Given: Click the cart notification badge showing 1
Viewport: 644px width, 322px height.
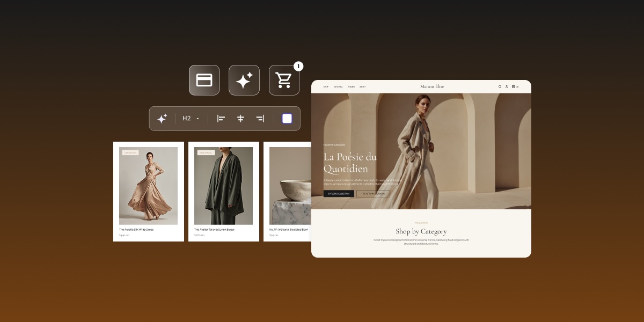Looking at the screenshot, I should pyautogui.click(x=298, y=67).
